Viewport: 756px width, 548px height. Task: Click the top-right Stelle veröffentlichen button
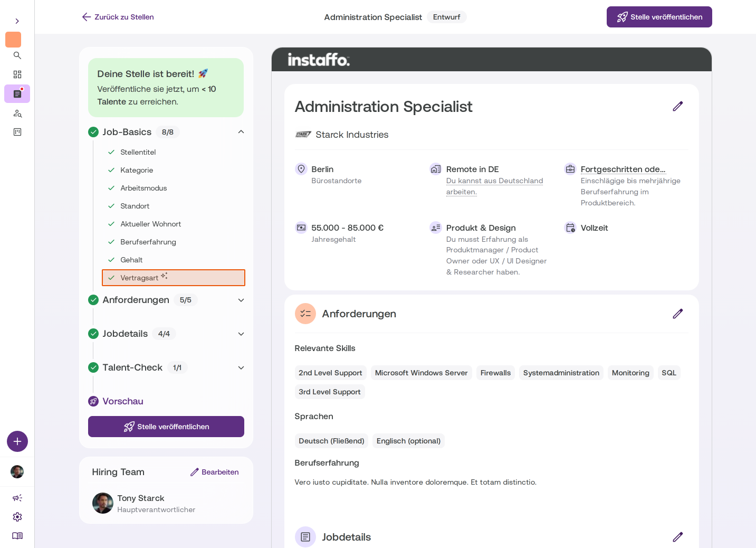659,17
